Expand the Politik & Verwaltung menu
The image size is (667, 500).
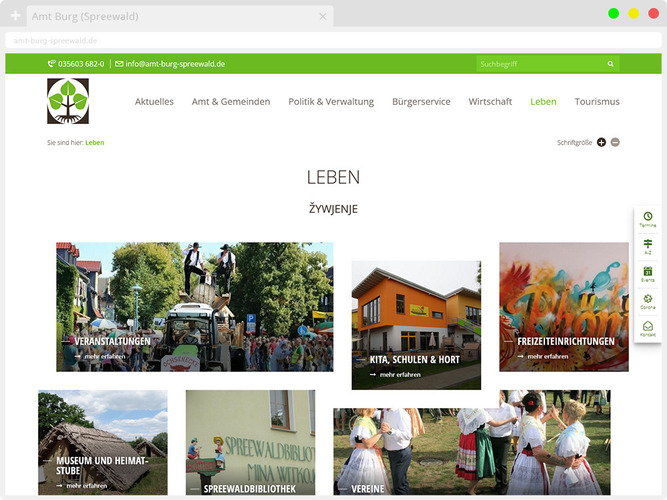tap(331, 102)
